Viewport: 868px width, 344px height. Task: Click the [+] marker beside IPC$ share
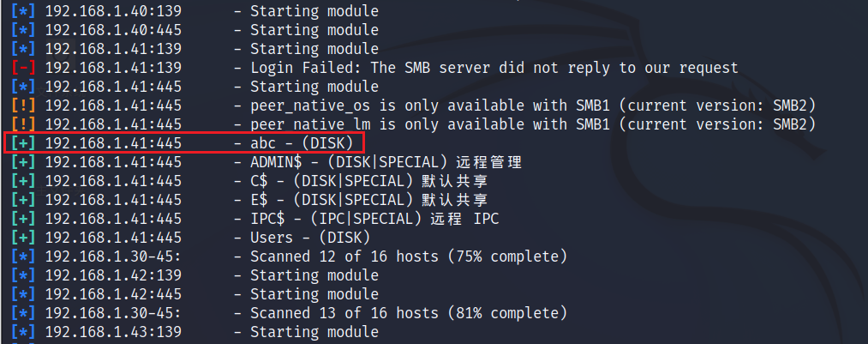[24, 219]
